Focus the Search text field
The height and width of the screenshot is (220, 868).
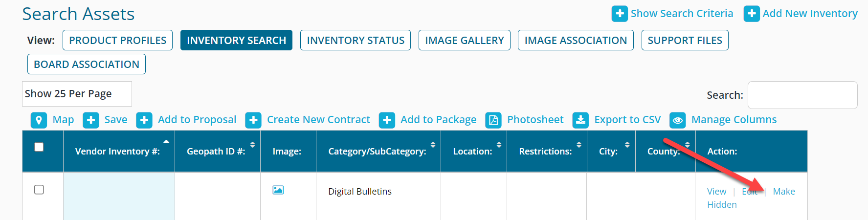click(x=802, y=95)
